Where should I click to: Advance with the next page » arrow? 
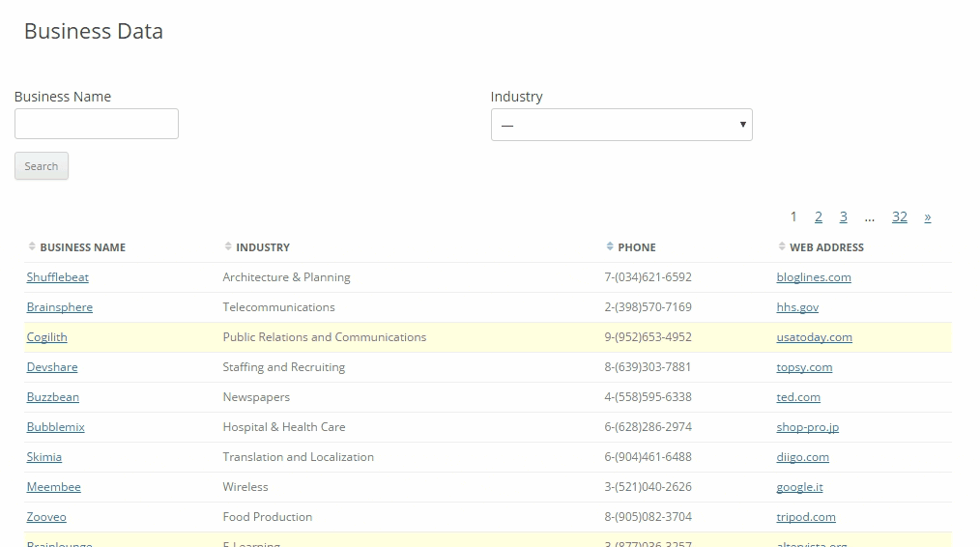click(927, 216)
